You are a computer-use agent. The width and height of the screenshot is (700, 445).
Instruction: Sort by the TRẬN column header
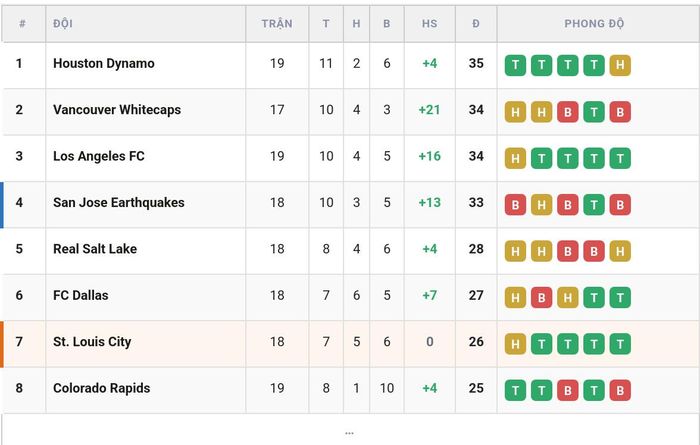pyautogui.click(x=277, y=24)
